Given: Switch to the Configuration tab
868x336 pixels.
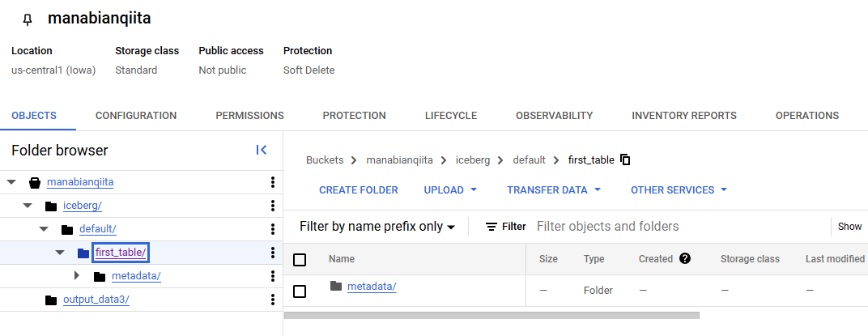Looking at the screenshot, I should click(x=136, y=116).
